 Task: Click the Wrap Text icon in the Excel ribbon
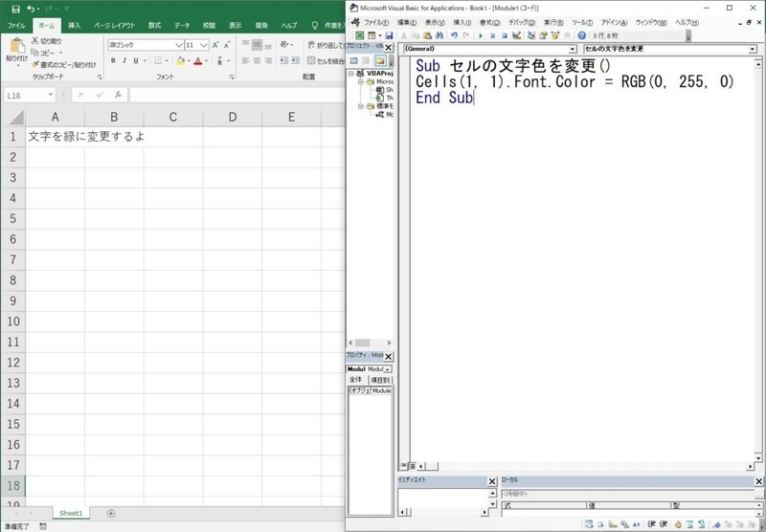pos(311,45)
